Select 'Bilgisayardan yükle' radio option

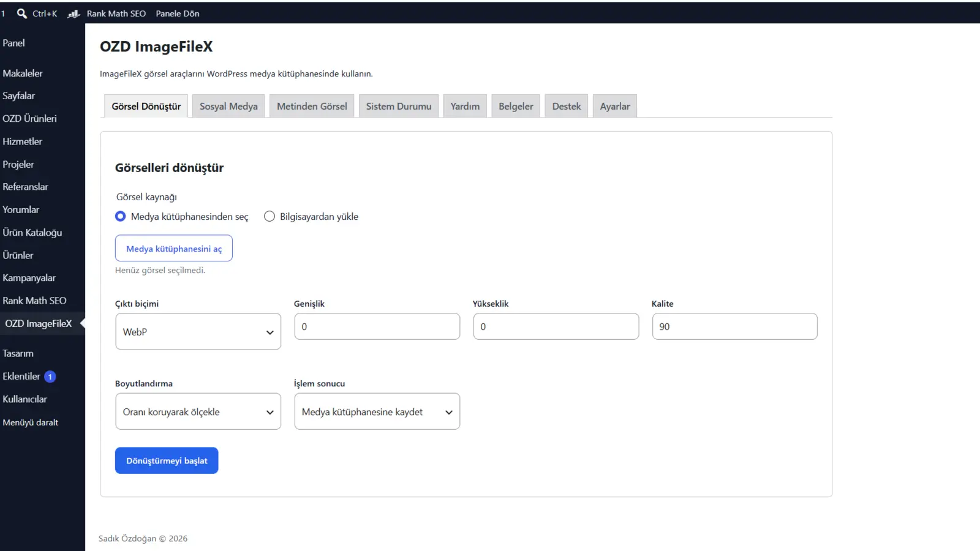[269, 216]
